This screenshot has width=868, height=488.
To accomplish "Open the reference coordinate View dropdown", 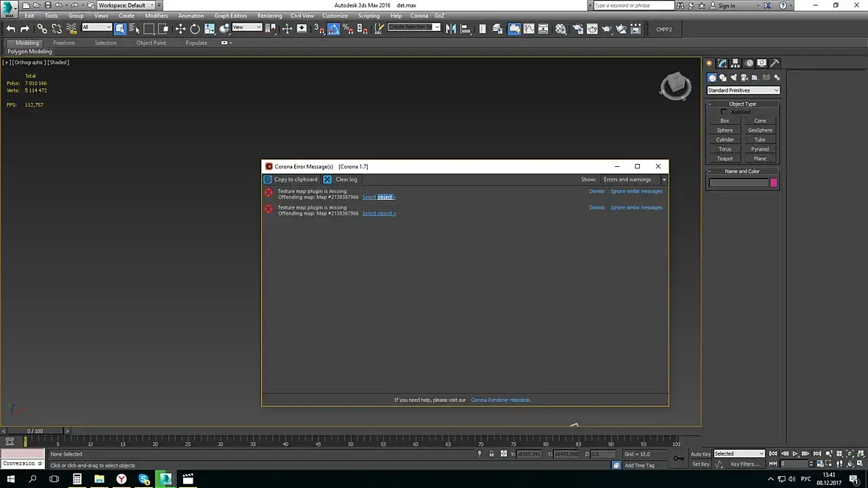I will click(x=247, y=27).
